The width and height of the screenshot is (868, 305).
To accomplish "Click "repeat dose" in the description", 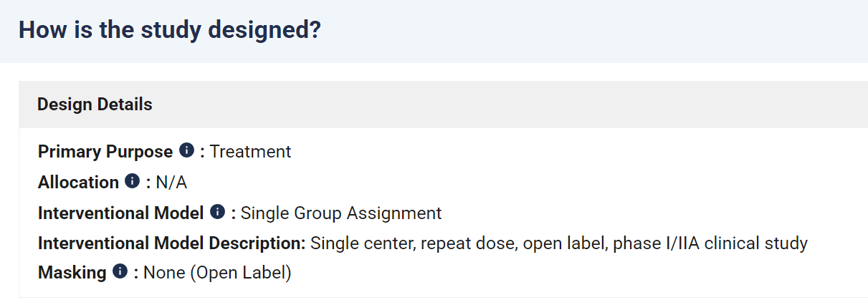I will pos(469,243).
